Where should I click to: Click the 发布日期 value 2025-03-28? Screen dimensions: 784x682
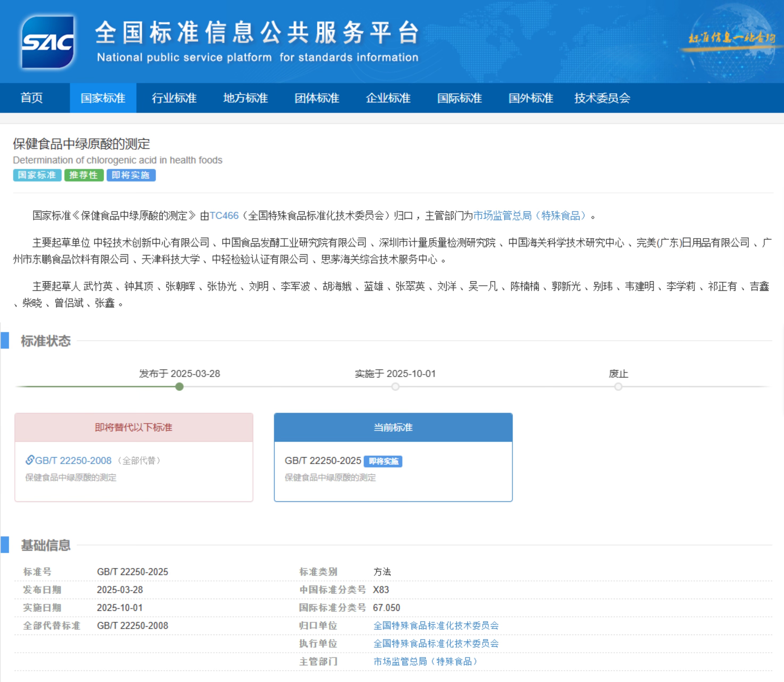tap(120, 589)
